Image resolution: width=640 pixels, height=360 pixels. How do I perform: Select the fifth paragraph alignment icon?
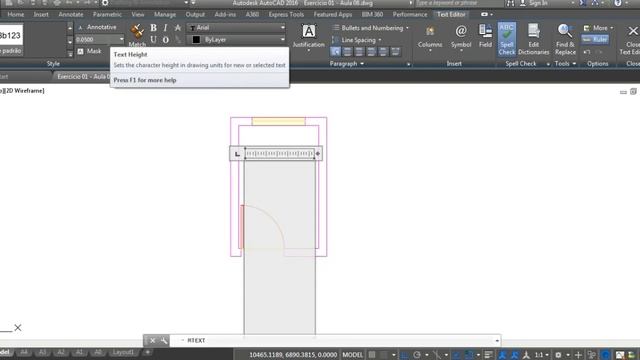[x=383, y=51]
